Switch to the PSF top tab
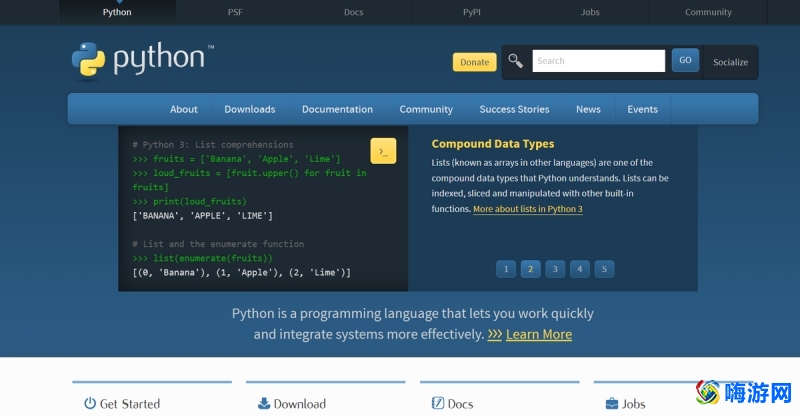800x416 pixels. [235, 12]
